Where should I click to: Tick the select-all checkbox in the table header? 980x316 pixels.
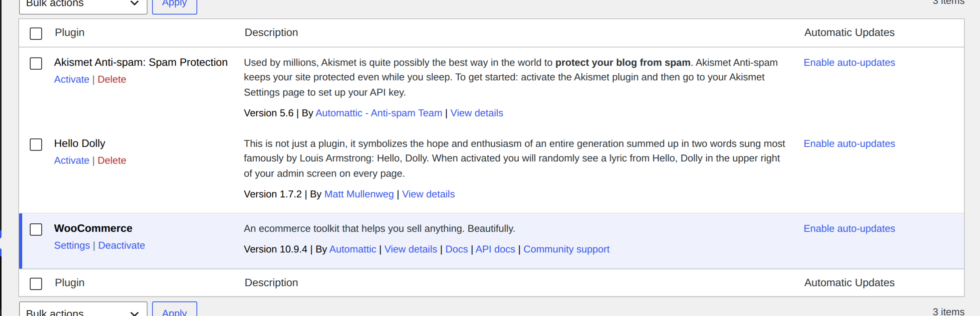[36, 33]
